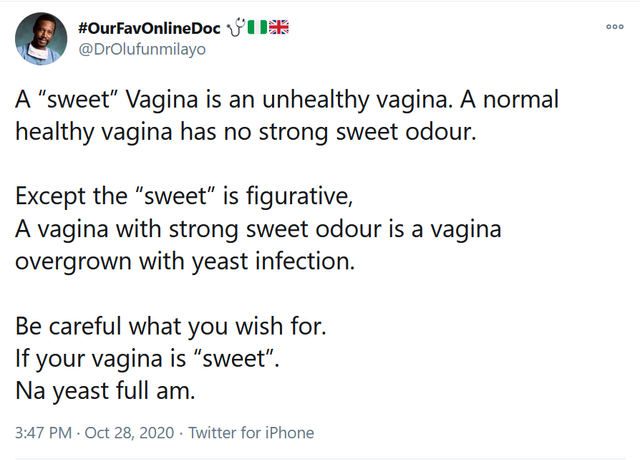Click the 'healthy vagina has no strong' line
Screen dimensions: 640x460
(246, 132)
